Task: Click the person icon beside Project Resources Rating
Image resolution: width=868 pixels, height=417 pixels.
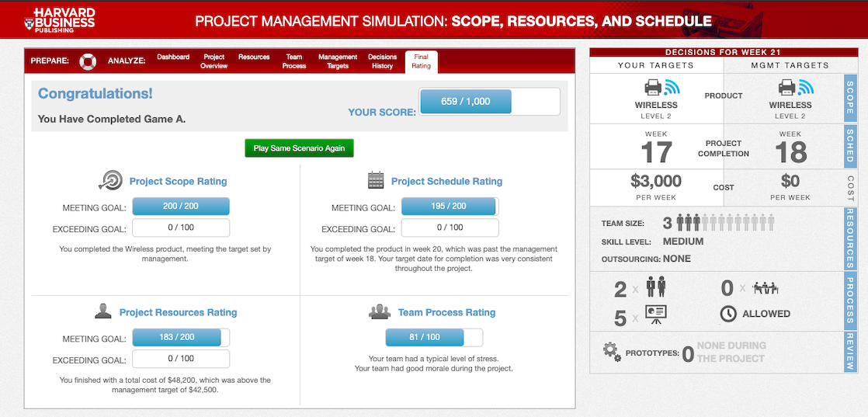Action: coord(103,312)
